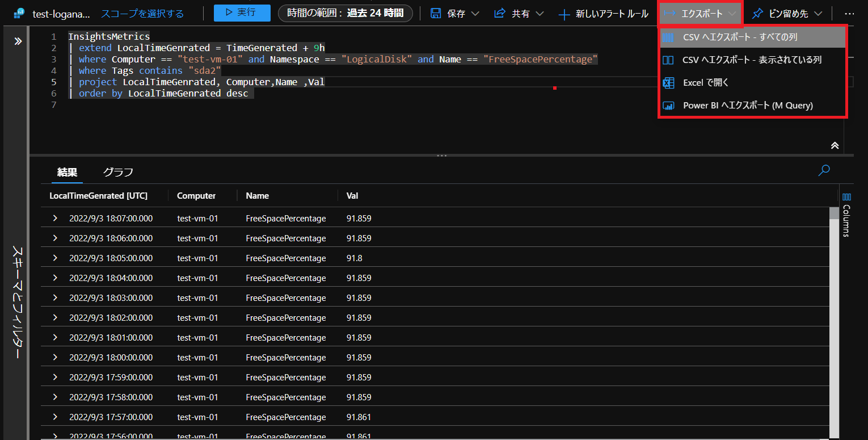The width and height of the screenshot is (868, 440).
Task: Select CSV へエクスポート - 表示されている列
Action: [752, 60]
